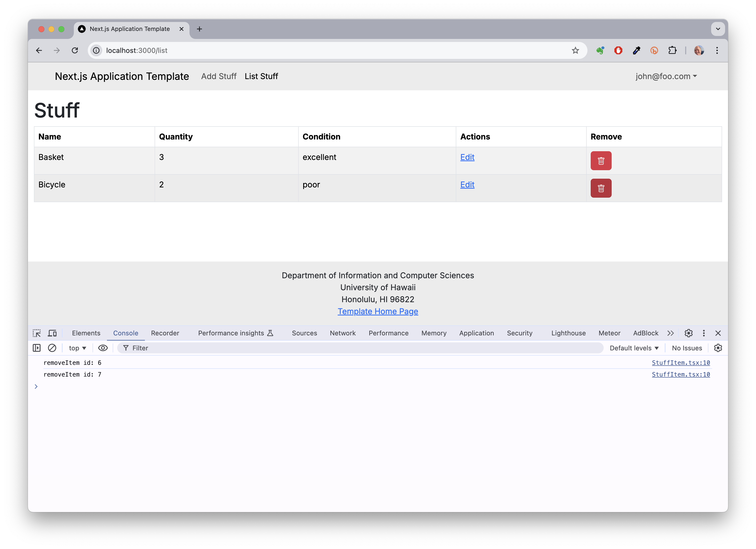Toggle the live expression eye icon

pos(103,348)
